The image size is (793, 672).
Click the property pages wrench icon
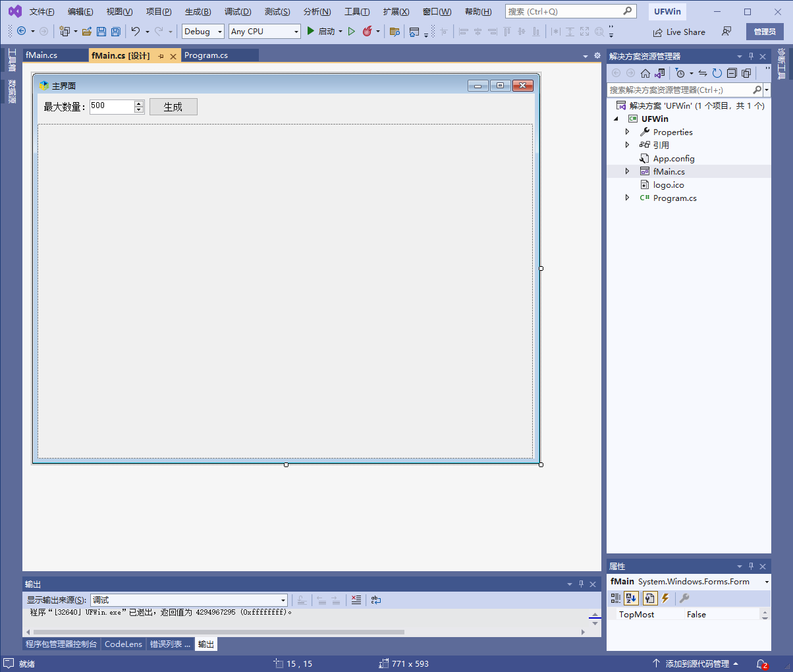click(x=684, y=598)
